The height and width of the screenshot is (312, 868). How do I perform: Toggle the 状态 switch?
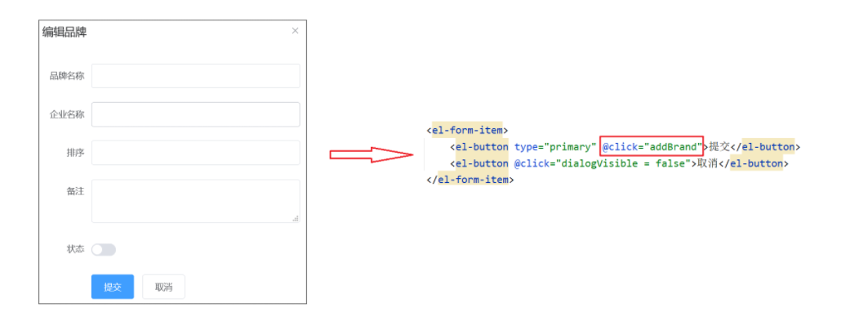104,250
